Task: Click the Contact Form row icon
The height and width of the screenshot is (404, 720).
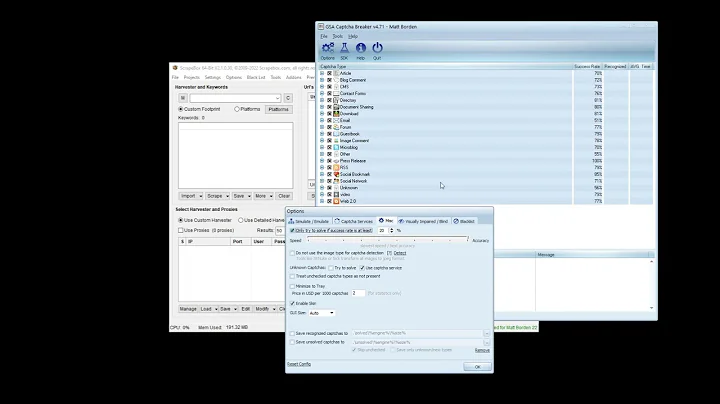Action: 336,93
